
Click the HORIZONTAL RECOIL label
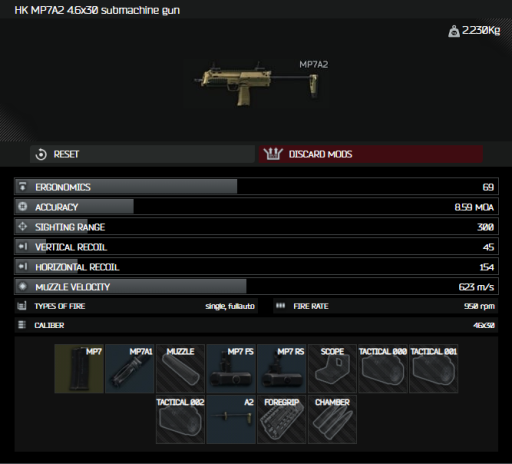click(77, 267)
